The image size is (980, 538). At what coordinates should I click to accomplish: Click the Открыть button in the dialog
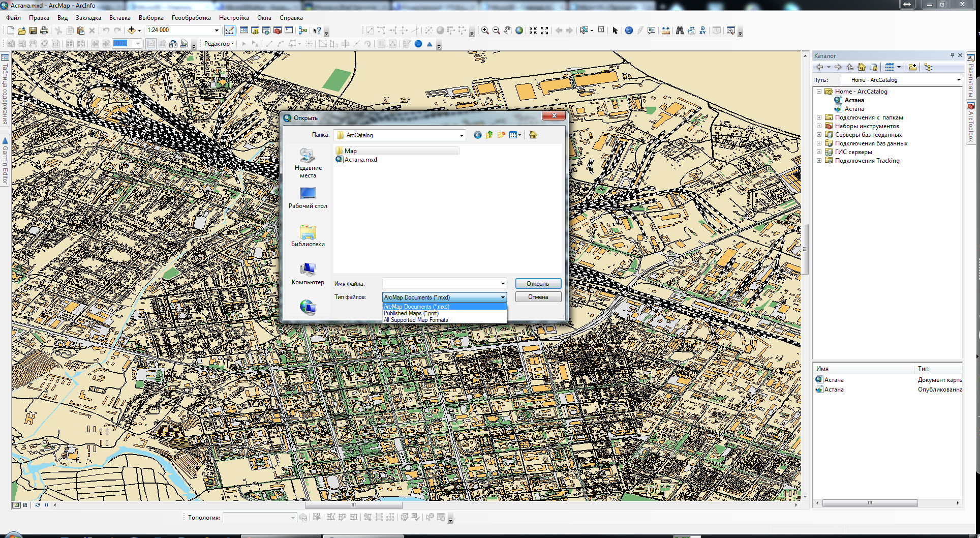tap(538, 284)
